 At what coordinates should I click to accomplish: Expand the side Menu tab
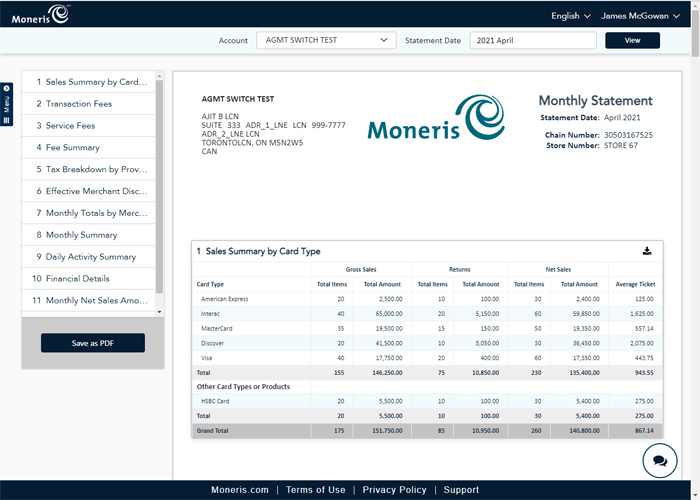(7, 104)
